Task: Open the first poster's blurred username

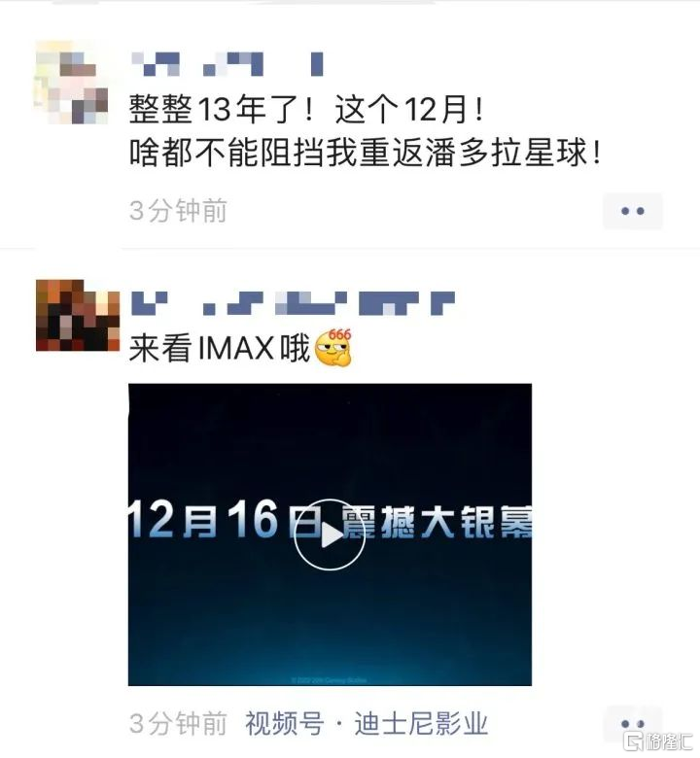Action: pos(227,64)
